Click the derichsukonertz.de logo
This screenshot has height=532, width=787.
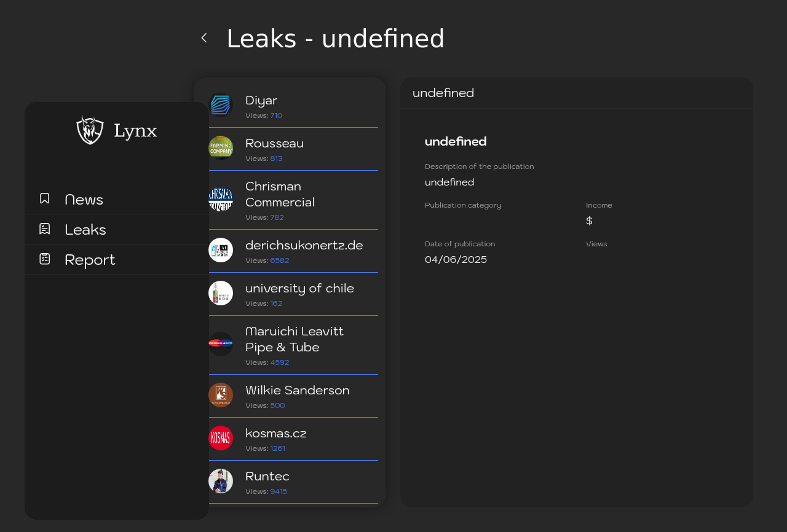pyautogui.click(x=221, y=250)
